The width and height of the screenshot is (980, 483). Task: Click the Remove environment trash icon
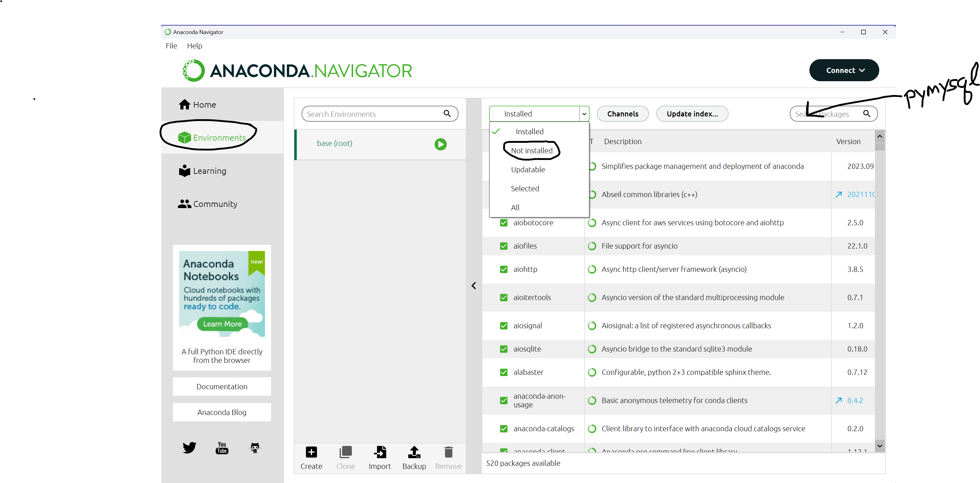click(x=449, y=452)
